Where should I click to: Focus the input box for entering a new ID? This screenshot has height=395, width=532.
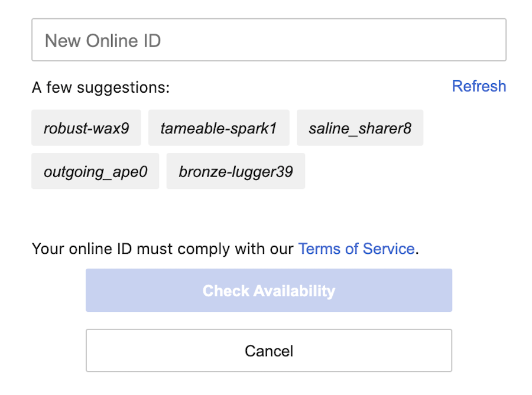coord(269,40)
